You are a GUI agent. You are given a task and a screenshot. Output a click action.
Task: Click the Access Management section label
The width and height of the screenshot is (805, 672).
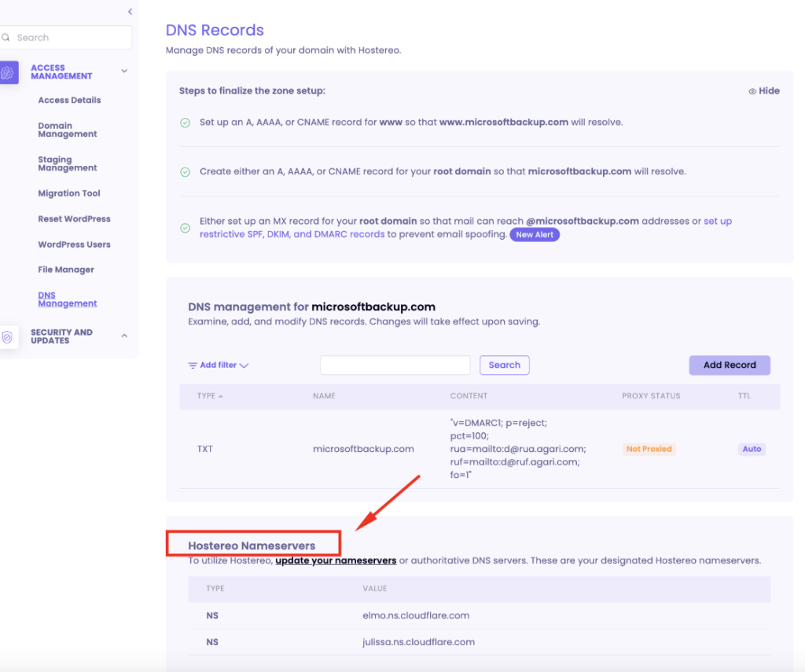coord(61,72)
